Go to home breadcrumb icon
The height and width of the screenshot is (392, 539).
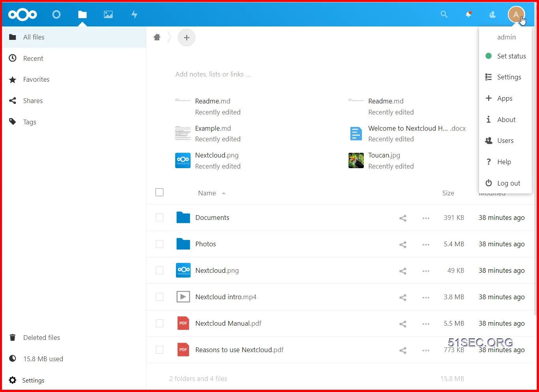(157, 37)
